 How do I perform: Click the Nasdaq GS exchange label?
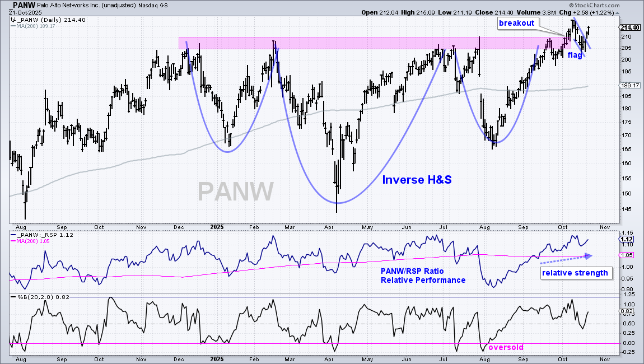(154, 6)
